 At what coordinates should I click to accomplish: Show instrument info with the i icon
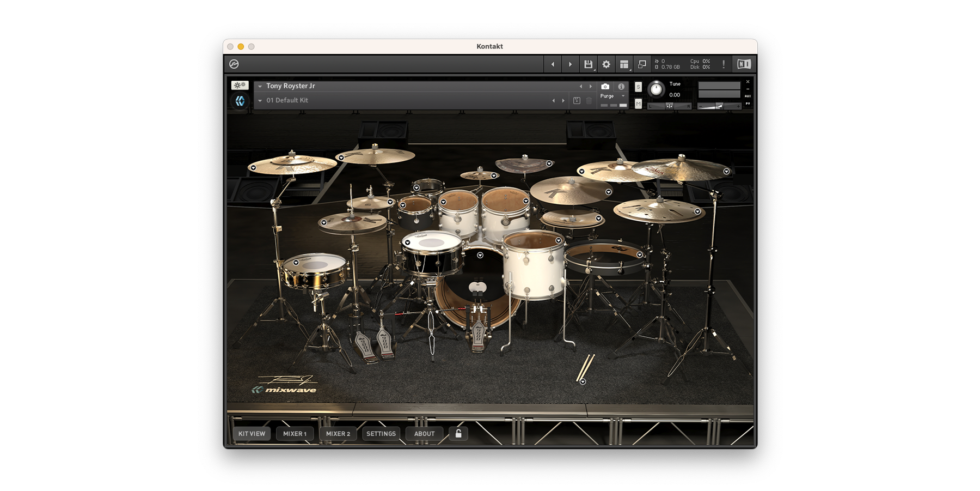pos(621,87)
